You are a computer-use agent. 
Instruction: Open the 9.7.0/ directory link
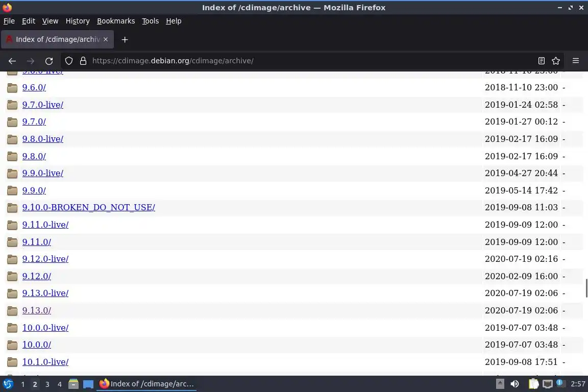tap(34, 121)
